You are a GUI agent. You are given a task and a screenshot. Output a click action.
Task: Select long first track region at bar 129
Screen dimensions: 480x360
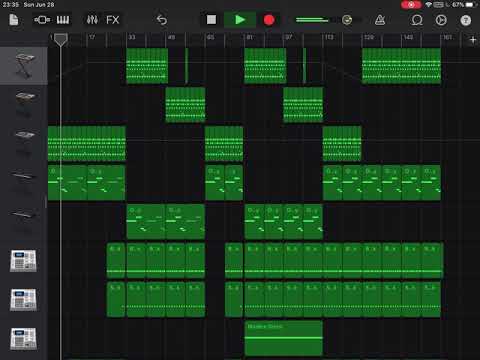(401, 66)
